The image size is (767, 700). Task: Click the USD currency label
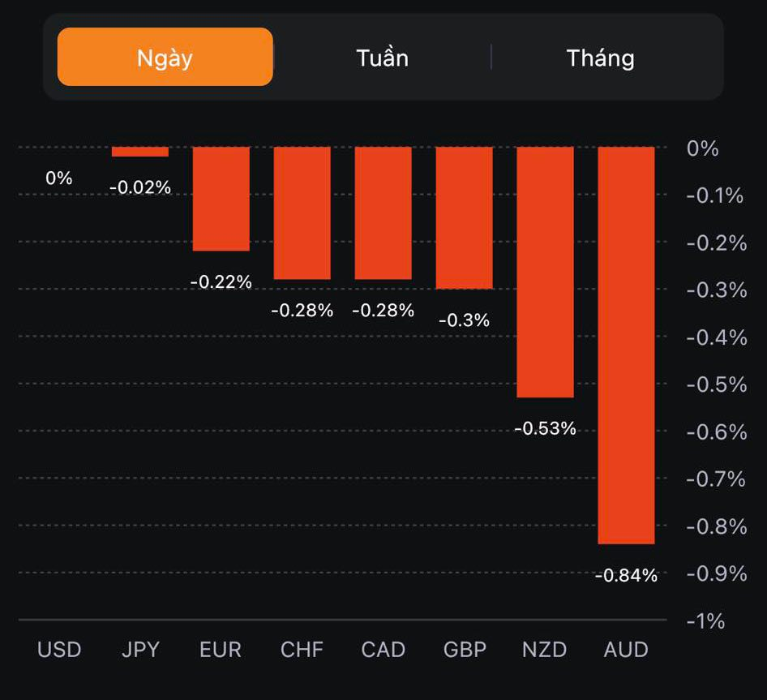(x=59, y=650)
